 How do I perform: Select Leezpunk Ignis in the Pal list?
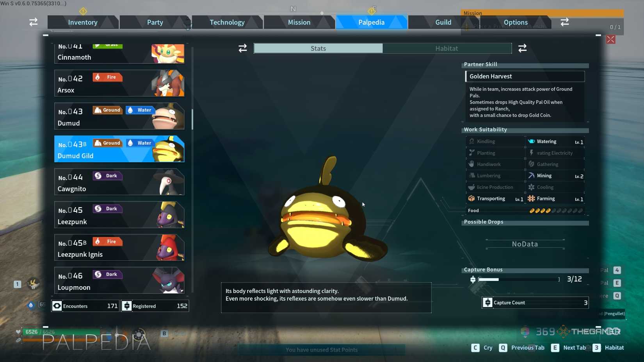click(119, 248)
